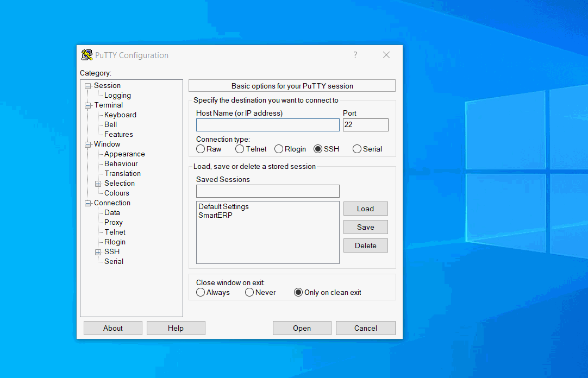Screen dimensions: 588x378
Task: Open the Window category
Action: click(107, 144)
